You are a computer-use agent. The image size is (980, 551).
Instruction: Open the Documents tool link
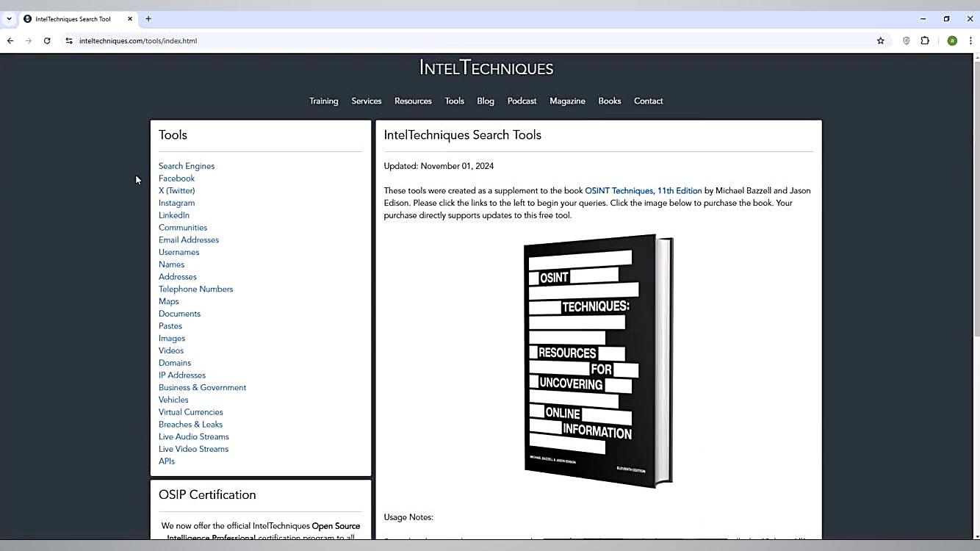(179, 314)
